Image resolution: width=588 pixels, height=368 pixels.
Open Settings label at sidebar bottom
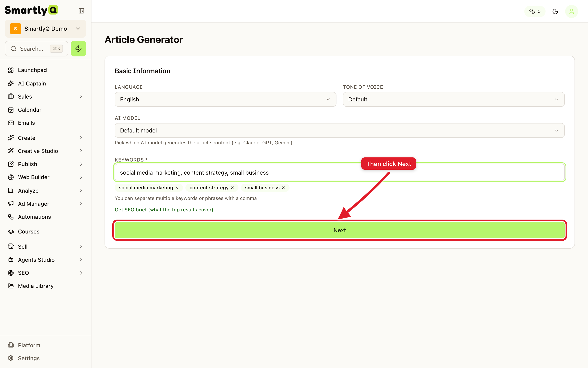click(x=29, y=358)
